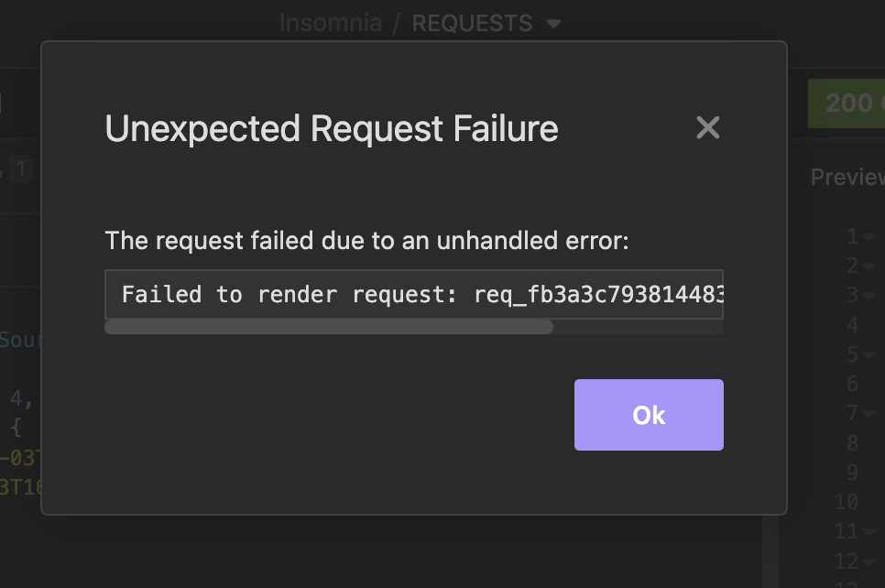Click the horizontal scrollbar under the error message
Screen dimensions: 885x588
[x=330, y=327]
